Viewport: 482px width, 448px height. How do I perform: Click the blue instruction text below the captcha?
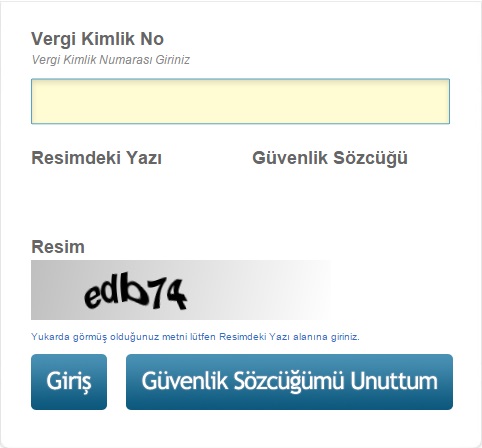click(x=195, y=337)
